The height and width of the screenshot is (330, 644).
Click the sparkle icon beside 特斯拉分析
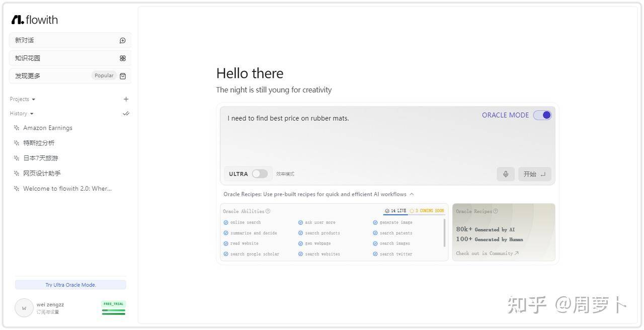[17, 143]
